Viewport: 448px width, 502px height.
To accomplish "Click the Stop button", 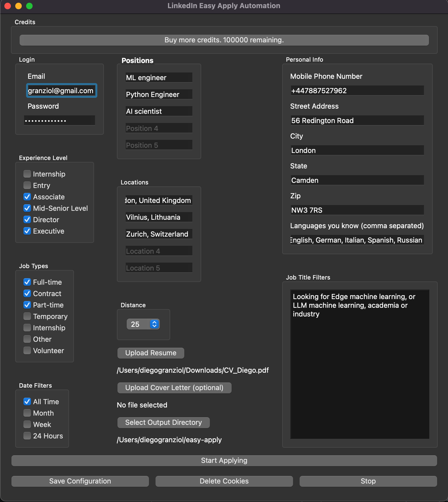I will (x=368, y=481).
